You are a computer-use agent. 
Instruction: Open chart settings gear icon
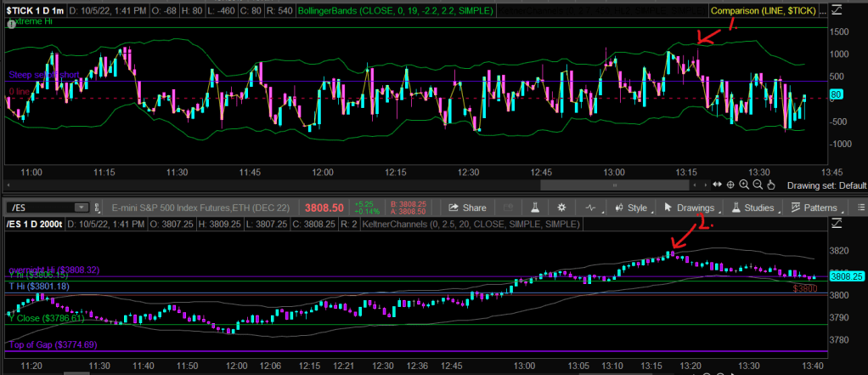click(x=561, y=207)
